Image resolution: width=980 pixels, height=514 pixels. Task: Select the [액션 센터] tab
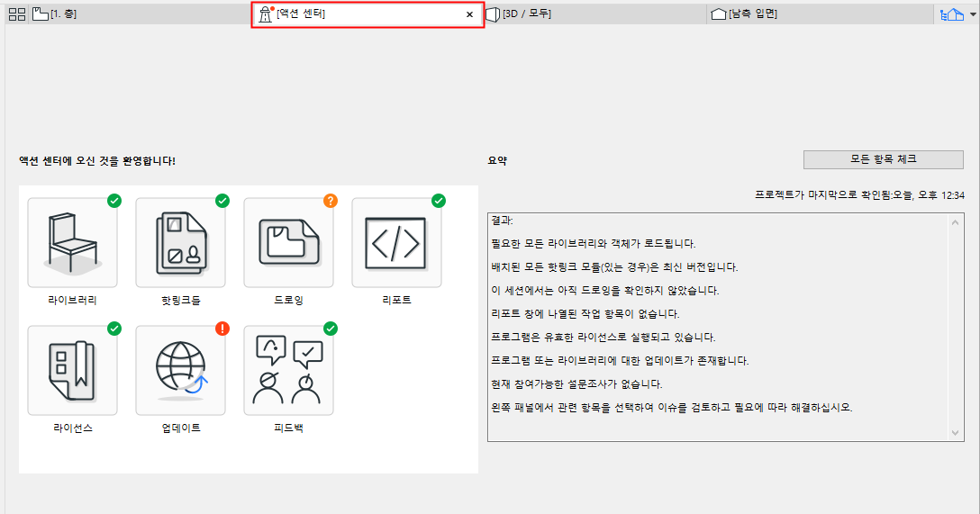coord(368,14)
